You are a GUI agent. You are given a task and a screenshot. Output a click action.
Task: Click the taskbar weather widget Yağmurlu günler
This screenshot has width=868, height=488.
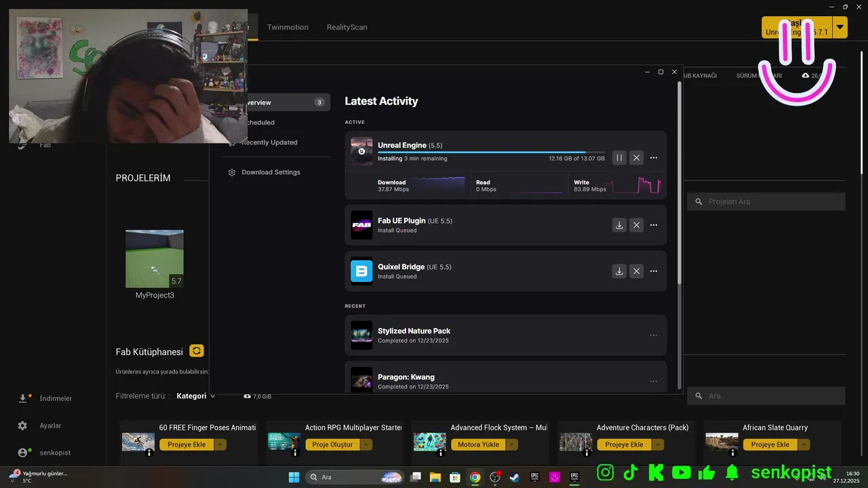tap(39, 476)
